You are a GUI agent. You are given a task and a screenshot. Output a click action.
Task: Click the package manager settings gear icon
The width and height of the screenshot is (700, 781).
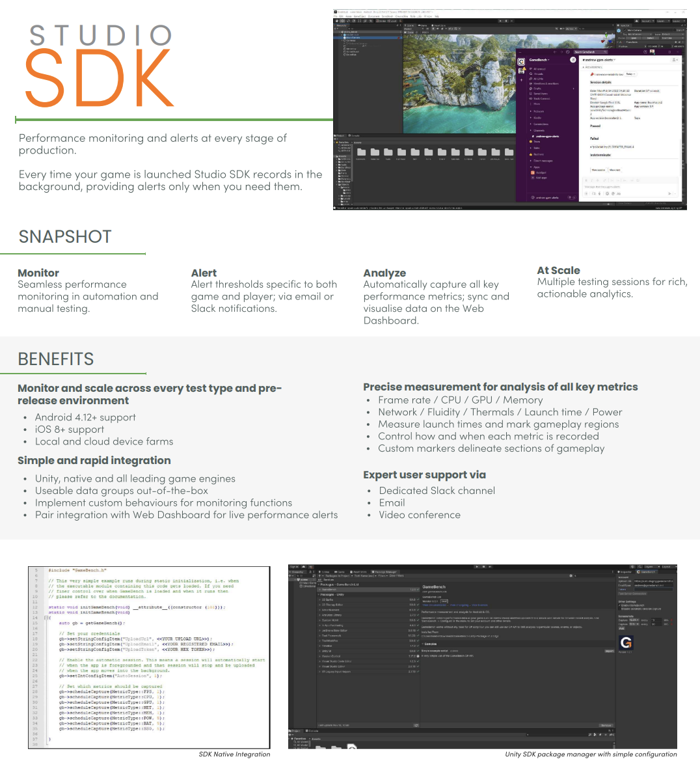pos(571,576)
